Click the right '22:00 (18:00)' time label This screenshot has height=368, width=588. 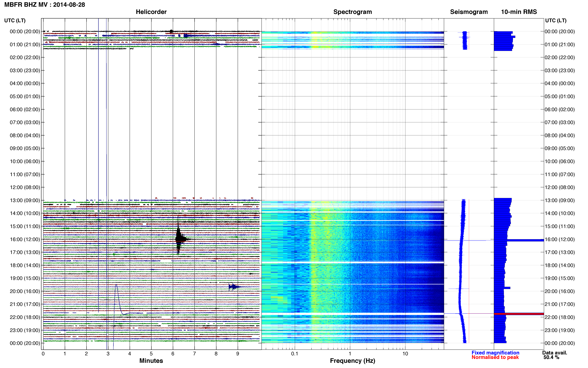[x=560, y=317]
